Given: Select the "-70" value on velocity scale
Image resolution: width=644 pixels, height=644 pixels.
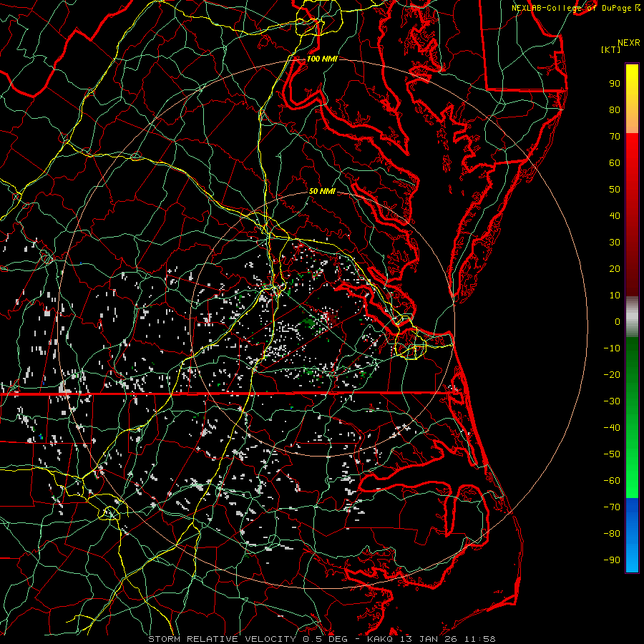Looking at the screenshot, I should 612,507.
